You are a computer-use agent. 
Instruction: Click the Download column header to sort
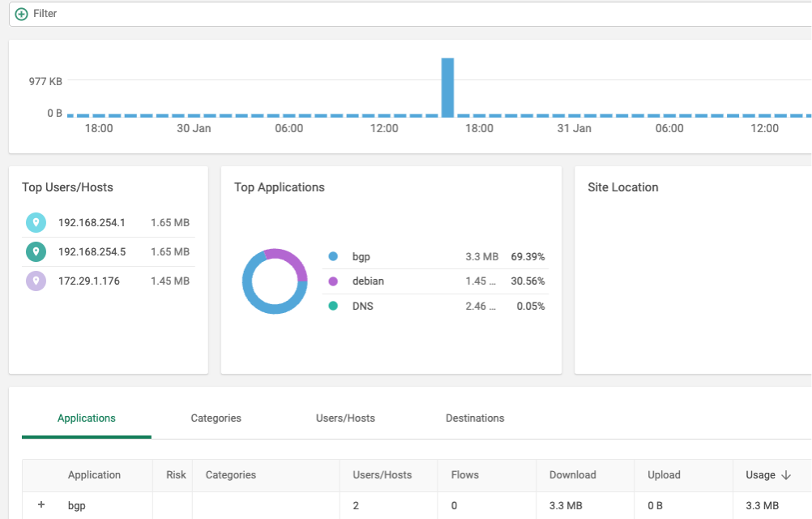pos(573,474)
